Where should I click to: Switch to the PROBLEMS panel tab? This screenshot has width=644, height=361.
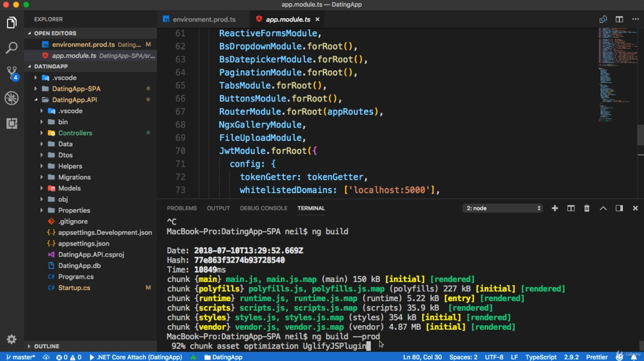pos(182,208)
